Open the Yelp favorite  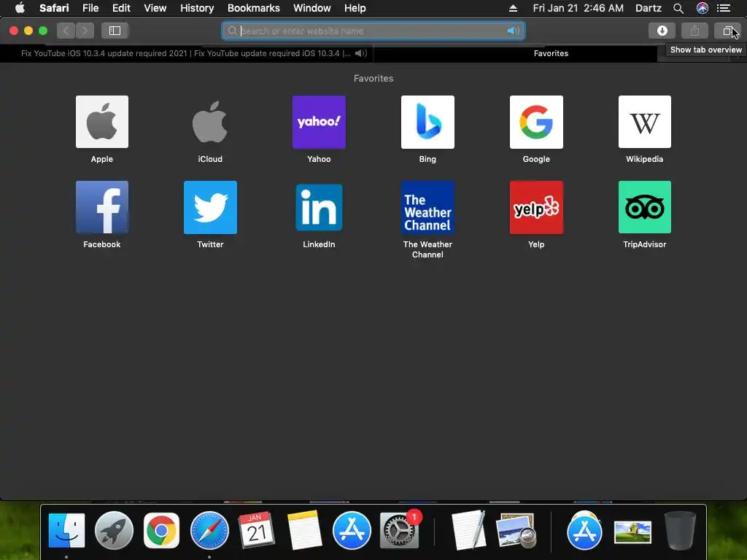point(536,207)
